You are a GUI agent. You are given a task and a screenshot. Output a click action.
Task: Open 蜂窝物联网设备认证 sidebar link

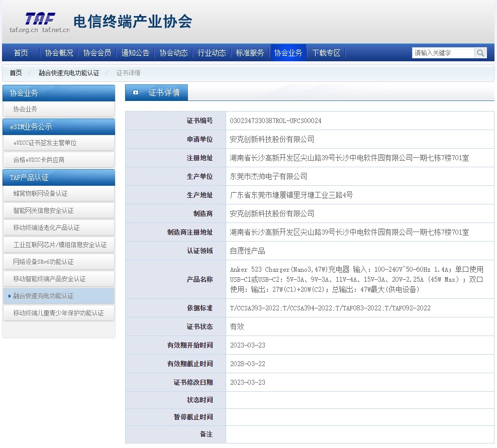point(59,193)
